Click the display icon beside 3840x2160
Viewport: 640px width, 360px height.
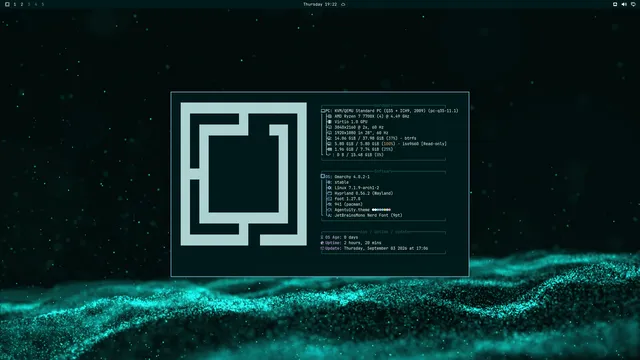[329, 127]
